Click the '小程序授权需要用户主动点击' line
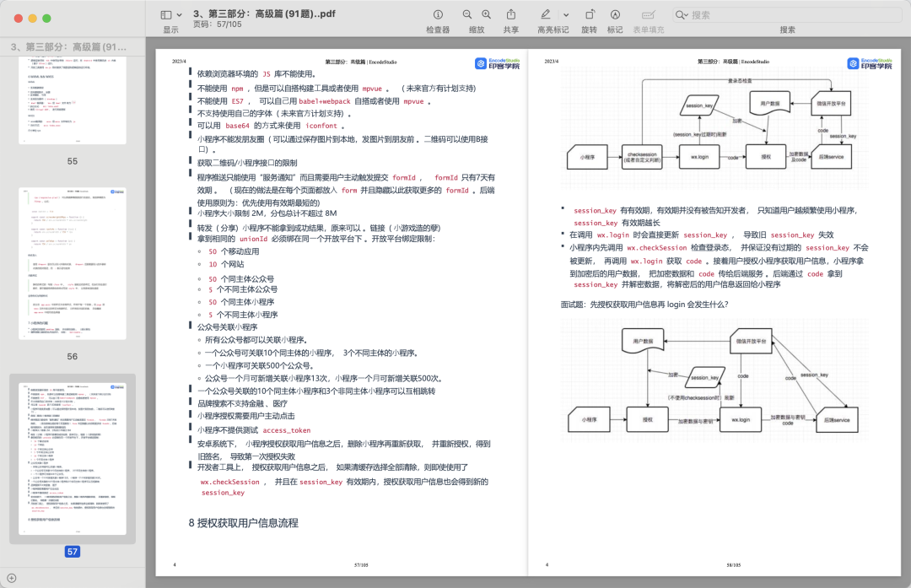The image size is (911, 588). click(x=245, y=415)
